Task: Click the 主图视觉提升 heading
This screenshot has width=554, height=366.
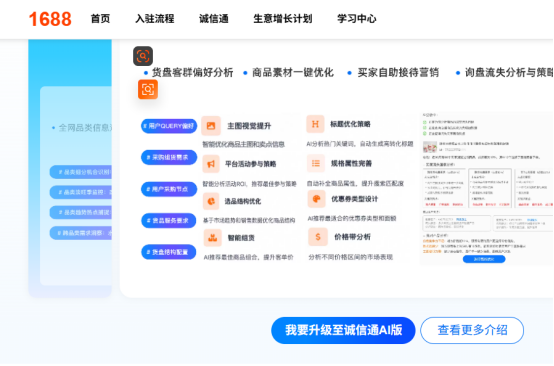Action: tap(249, 126)
